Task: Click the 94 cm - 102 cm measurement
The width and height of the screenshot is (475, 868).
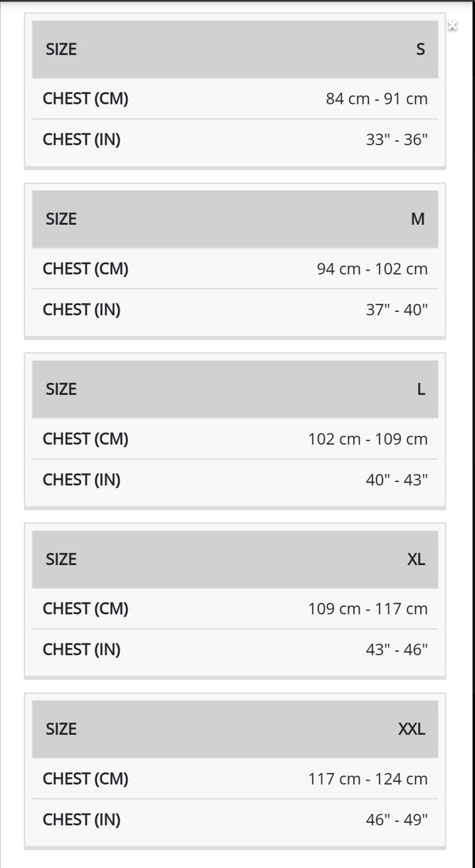Action: (x=372, y=269)
